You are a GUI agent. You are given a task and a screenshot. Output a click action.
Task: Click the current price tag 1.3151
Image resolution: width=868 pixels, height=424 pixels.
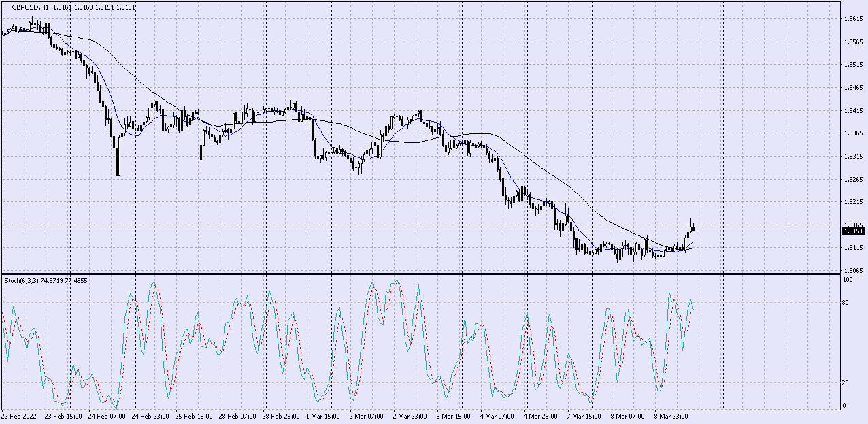point(854,231)
